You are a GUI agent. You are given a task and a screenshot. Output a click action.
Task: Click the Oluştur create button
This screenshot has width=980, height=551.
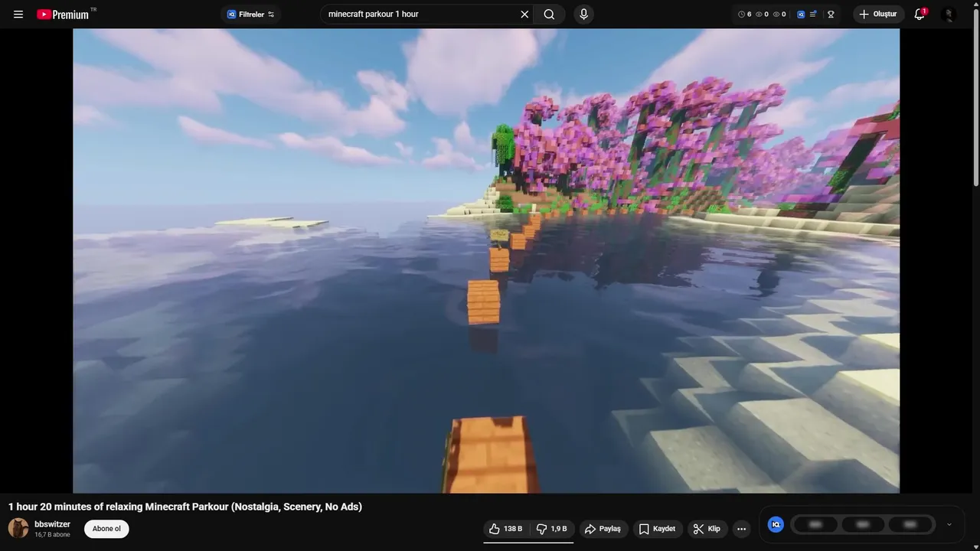point(878,15)
